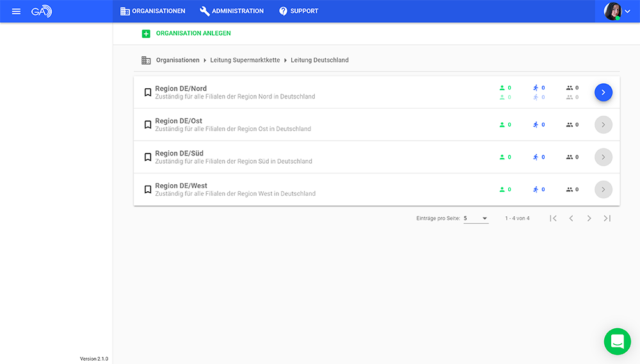Open the Administration menu
This screenshot has height=364, width=640.
pyautogui.click(x=232, y=11)
